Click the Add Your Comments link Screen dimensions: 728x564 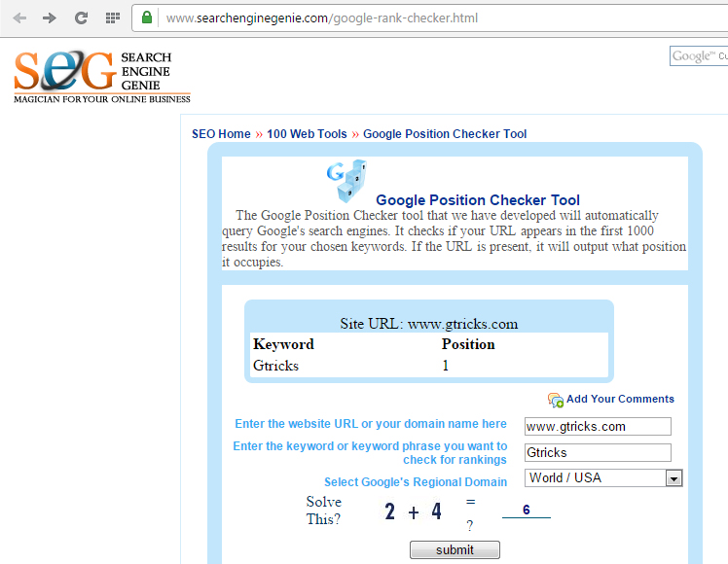[620, 399]
